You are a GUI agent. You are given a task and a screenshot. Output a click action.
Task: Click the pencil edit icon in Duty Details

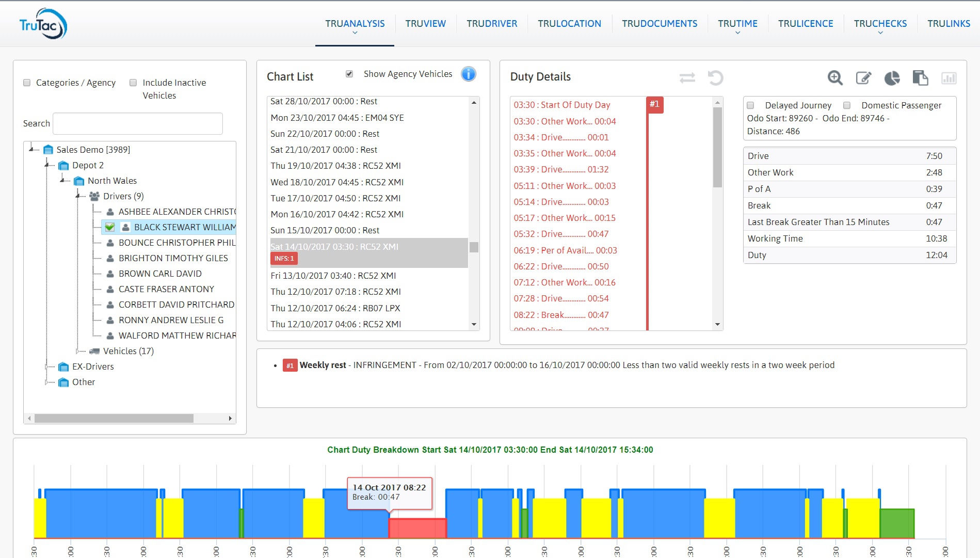click(x=863, y=78)
